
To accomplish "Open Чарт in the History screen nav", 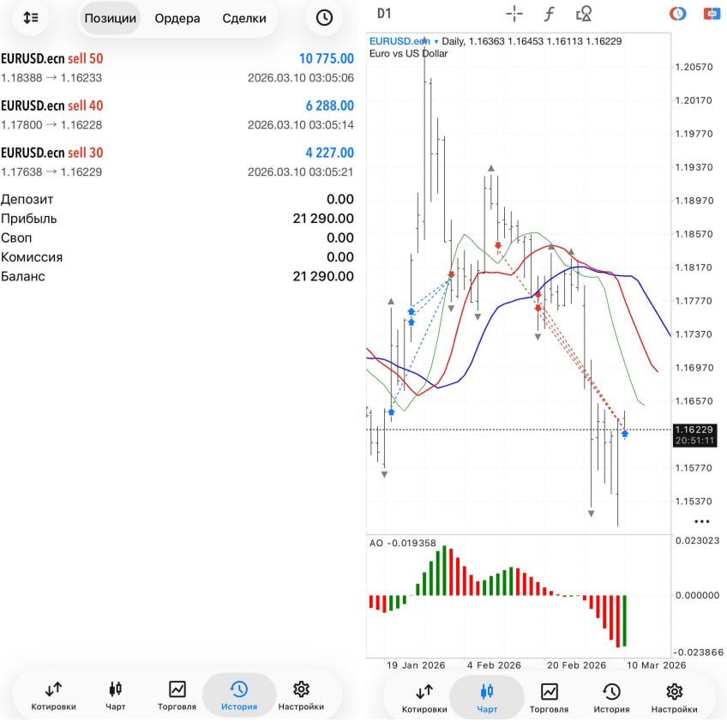I will click(115, 695).
